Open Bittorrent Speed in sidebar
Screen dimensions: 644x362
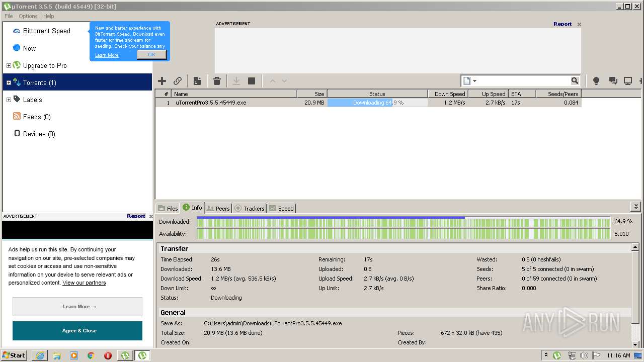point(46,31)
